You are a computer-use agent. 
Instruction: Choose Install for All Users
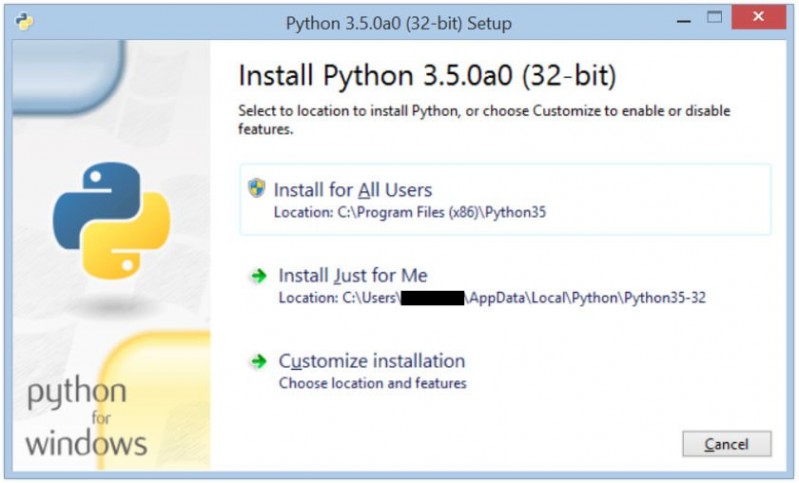[353, 190]
